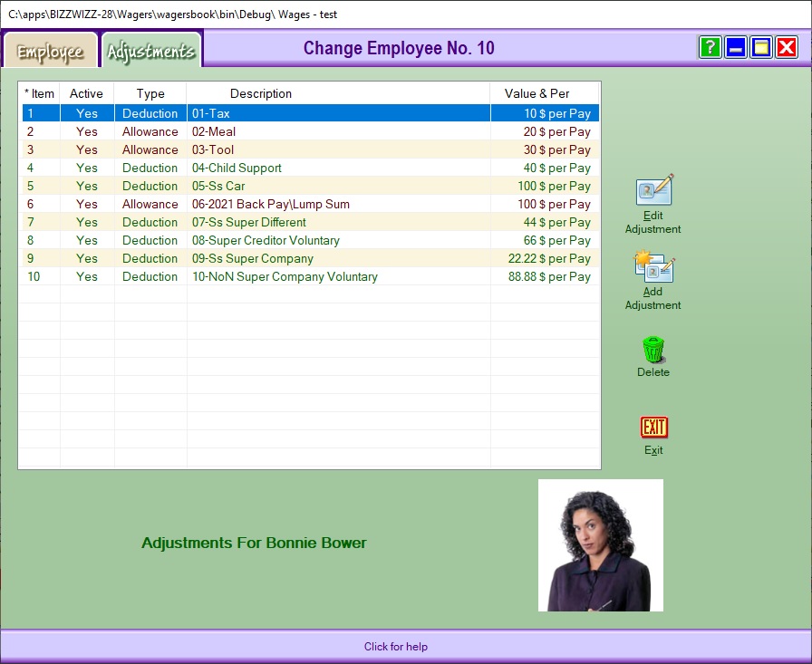812x664 pixels.
Task: Click the '66 $ per Pay' value
Action: pos(556,240)
